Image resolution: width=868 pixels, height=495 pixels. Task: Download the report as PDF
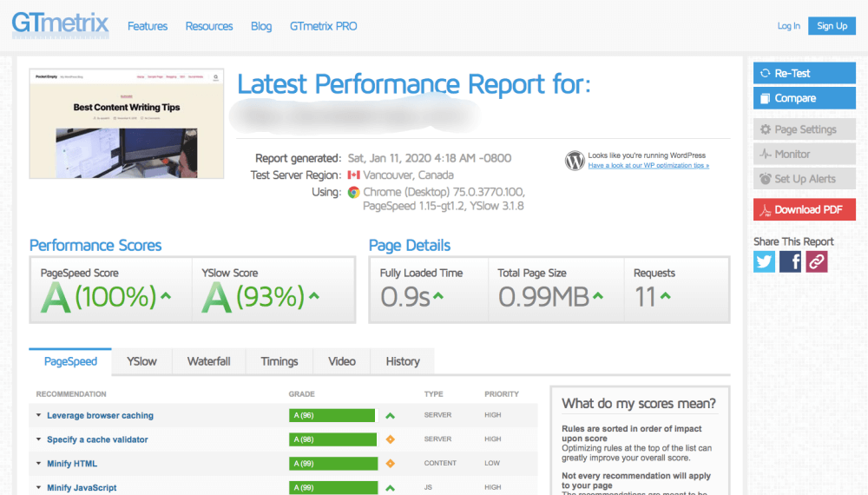pos(805,209)
